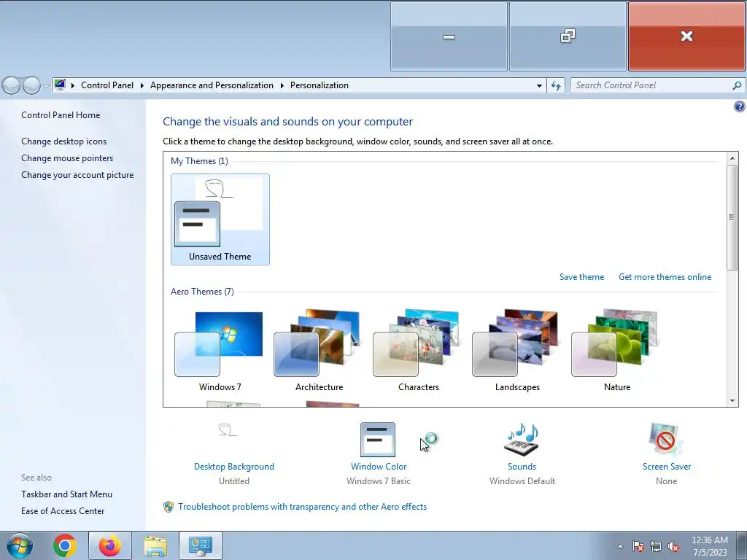
Task: Click the search magnifier icon
Action: tap(737, 85)
